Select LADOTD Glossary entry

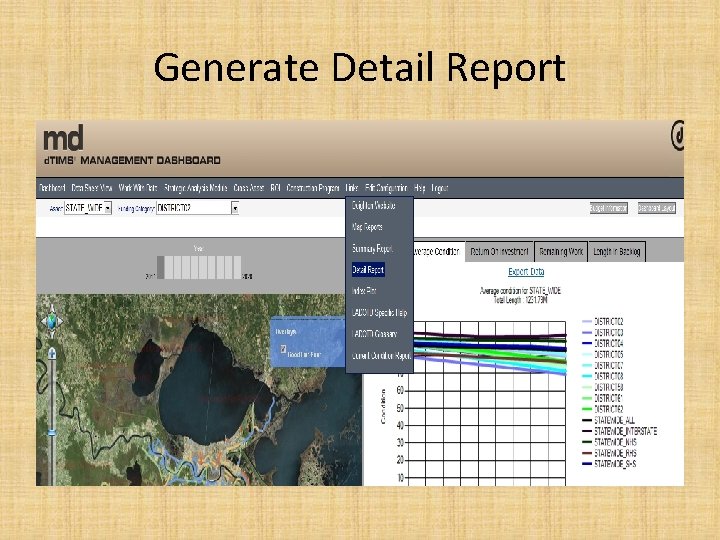tap(374, 334)
